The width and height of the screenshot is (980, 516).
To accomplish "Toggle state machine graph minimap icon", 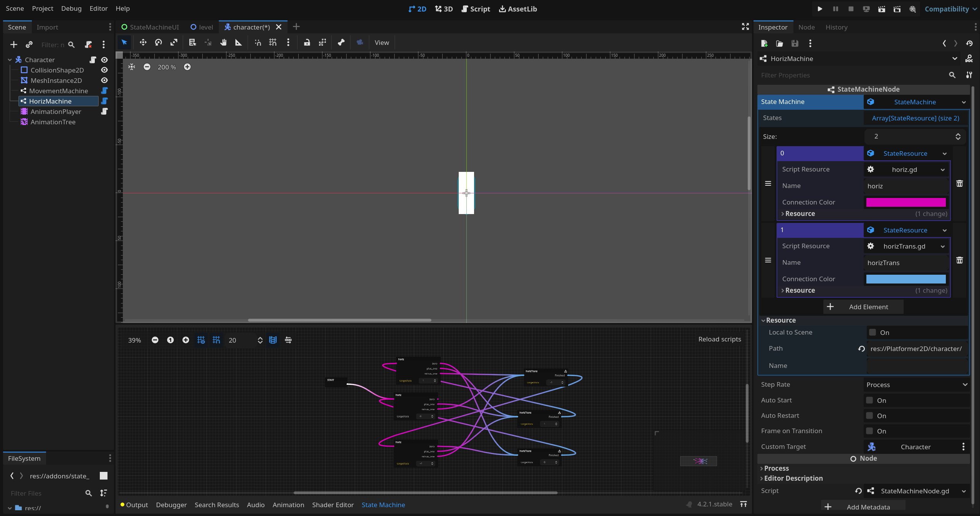I will 273,340.
